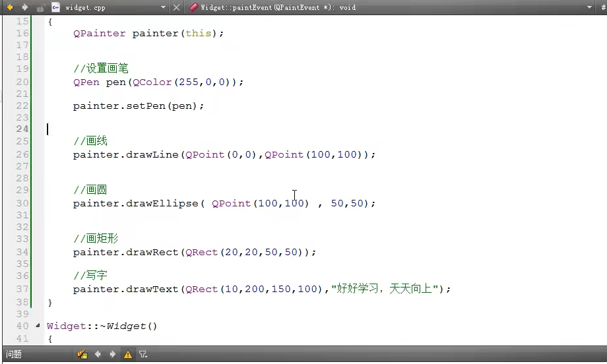Click the widget.cpp file type icon
This screenshot has height=364, width=607.
pyautogui.click(x=56, y=7)
